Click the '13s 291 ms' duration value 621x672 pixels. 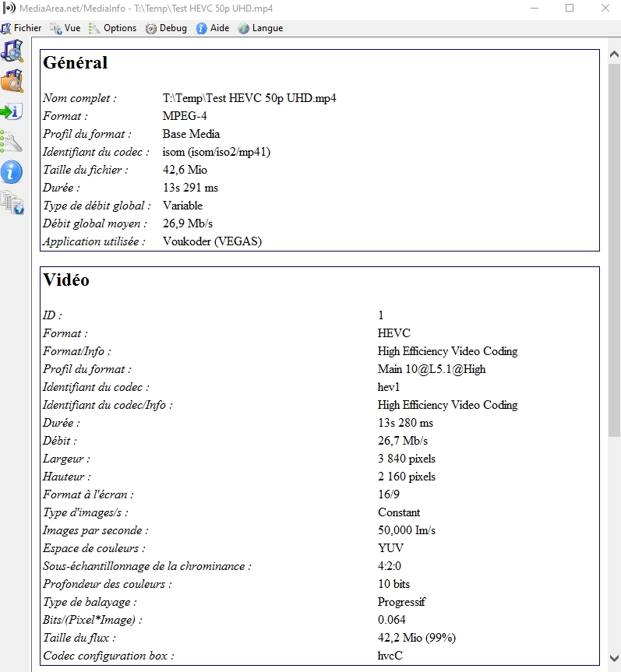pos(190,188)
